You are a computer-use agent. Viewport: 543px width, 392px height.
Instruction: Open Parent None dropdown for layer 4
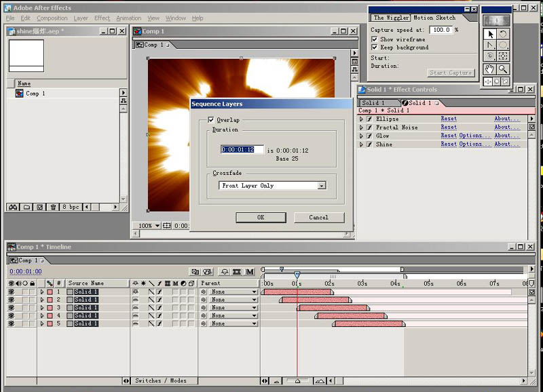[233, 315]
